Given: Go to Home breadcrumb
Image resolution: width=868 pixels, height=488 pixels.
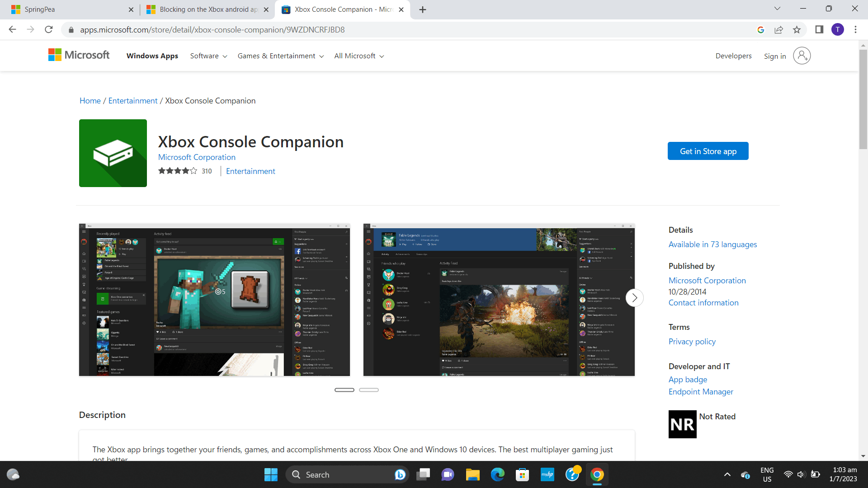Looking at the screenshot, I should point(90,101).
